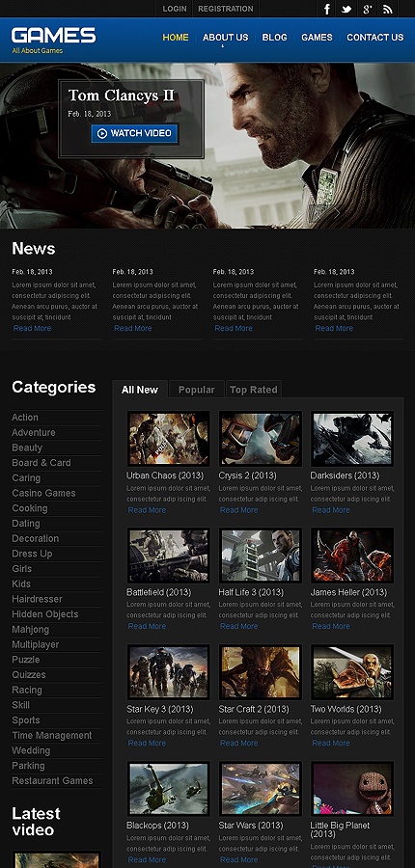Open GAMES in main navigation

coord(317,38)
